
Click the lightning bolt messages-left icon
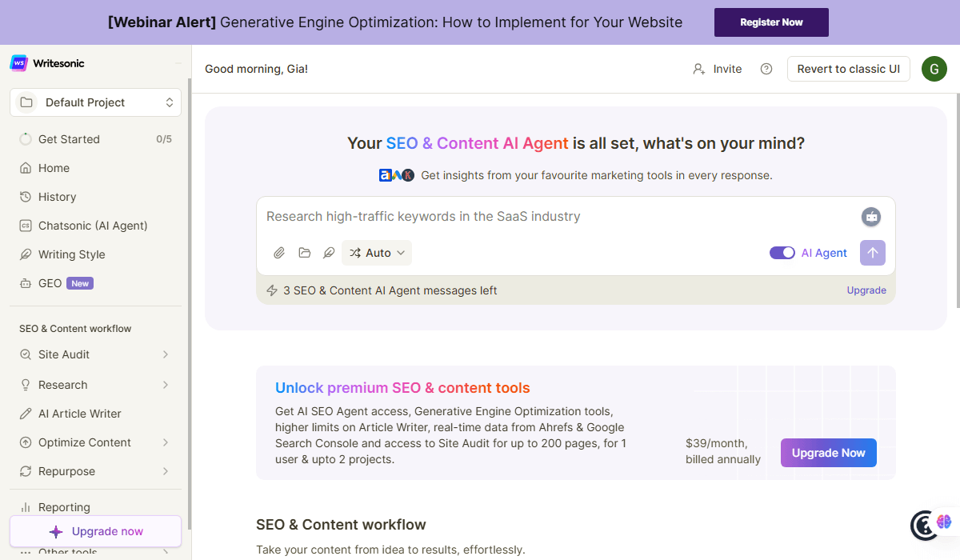(272, 290)
